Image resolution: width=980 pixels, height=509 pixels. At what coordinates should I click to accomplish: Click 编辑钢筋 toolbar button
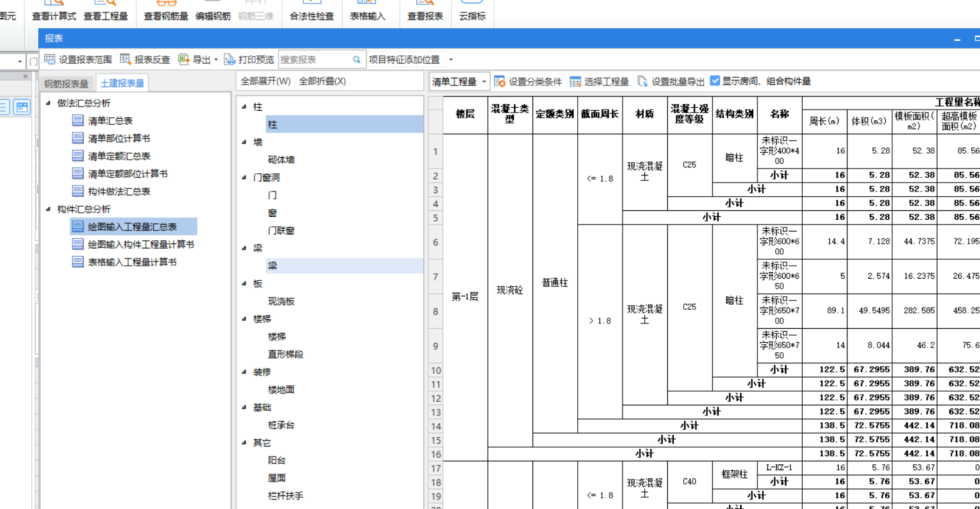213,11
